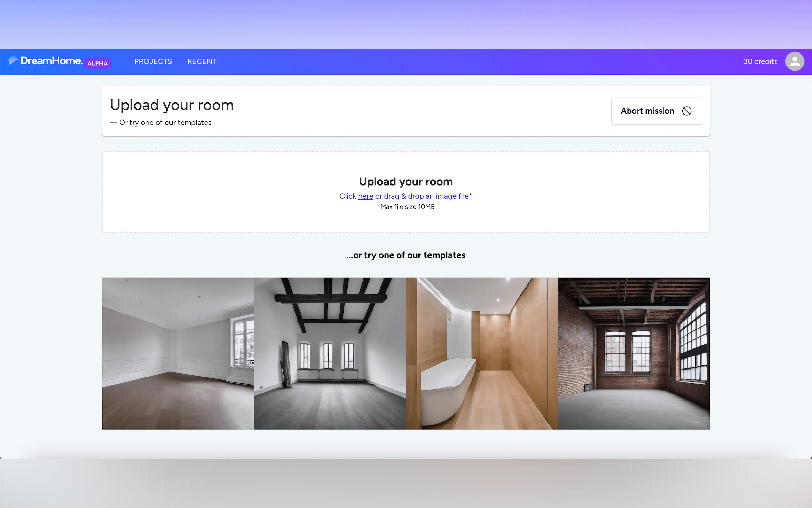This screenshot has width=812, height=508.
Task: Open the PROJECTS menu item
Action: 153,61
